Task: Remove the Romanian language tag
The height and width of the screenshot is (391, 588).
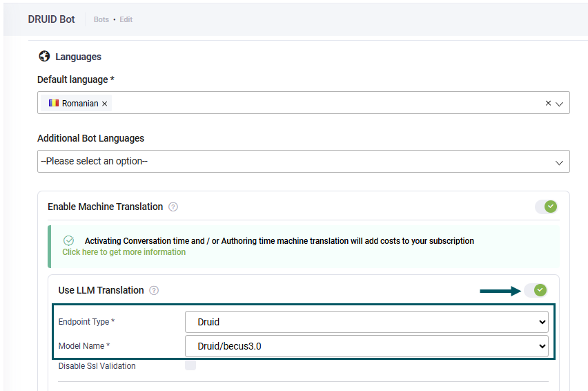Action: 105,104
